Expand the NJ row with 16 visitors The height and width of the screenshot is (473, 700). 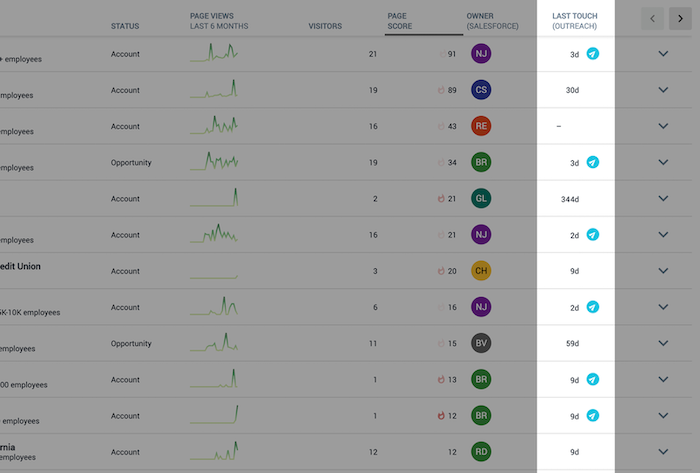(x=663, y=234)
